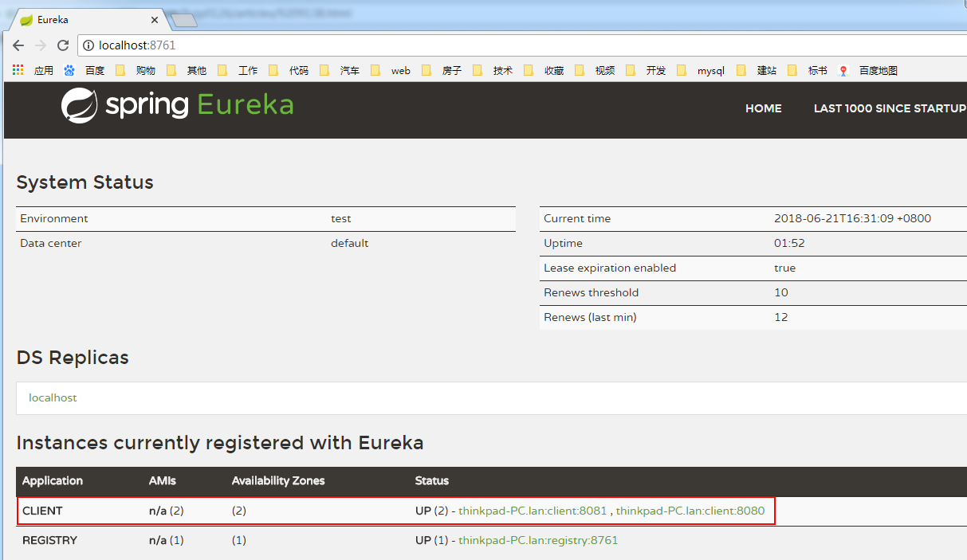Click the Spring Eureka logo

tap(177, 106)
